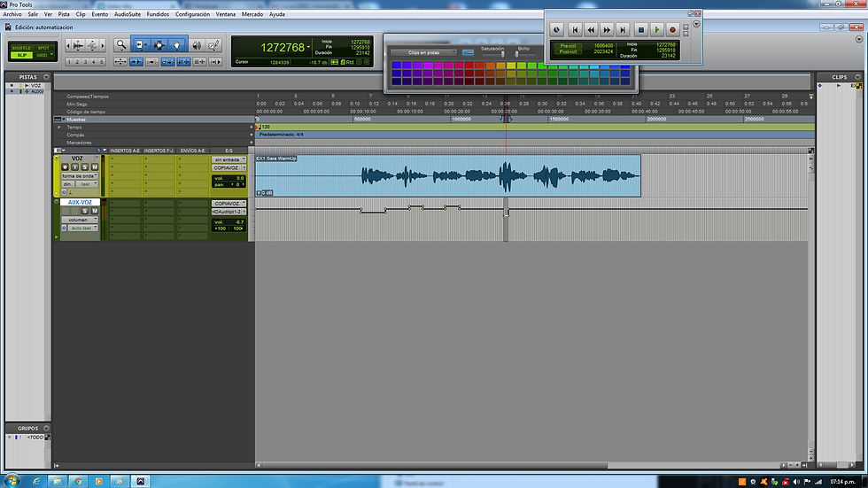868x488 pixels.
Task: Open AUX-VOZ track view 'volumen' dropdown
Action: click(79, 220)
